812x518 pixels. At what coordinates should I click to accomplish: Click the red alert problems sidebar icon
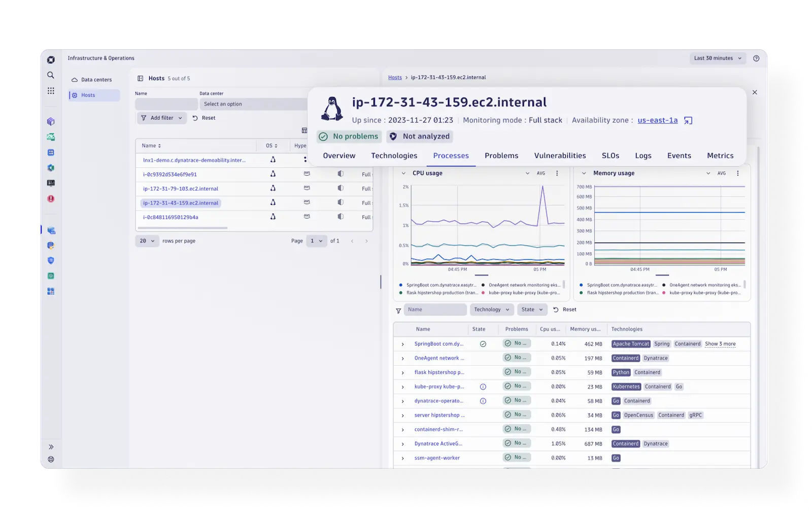coord(51,199)
